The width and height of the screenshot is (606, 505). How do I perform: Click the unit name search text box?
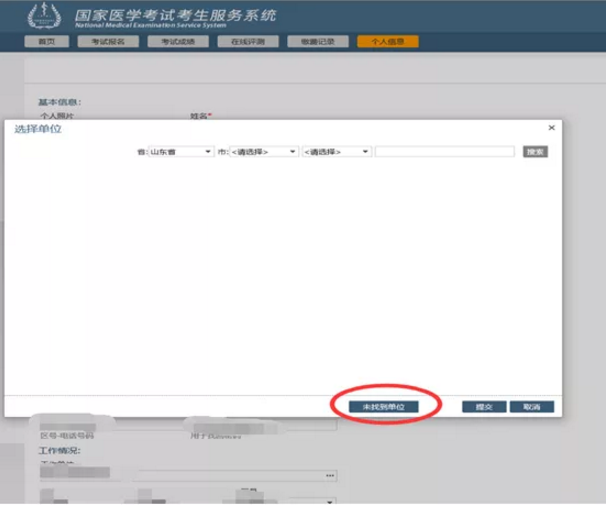445,152
